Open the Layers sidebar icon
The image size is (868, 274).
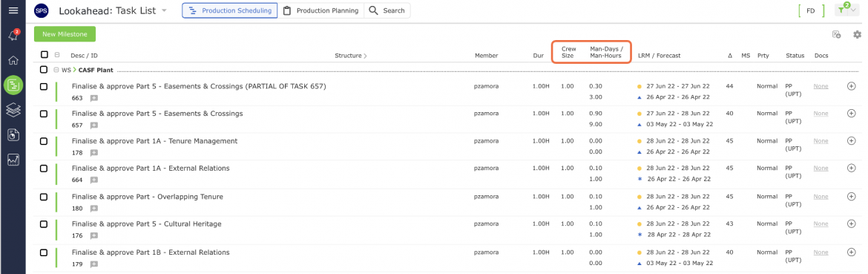[x=13, y=110]
